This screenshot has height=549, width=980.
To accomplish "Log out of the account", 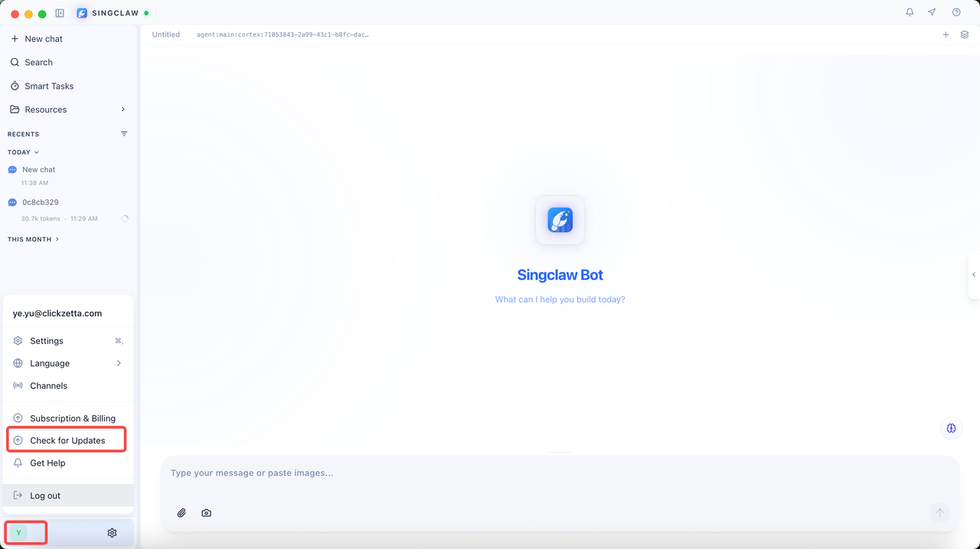I will pos(68,495).
